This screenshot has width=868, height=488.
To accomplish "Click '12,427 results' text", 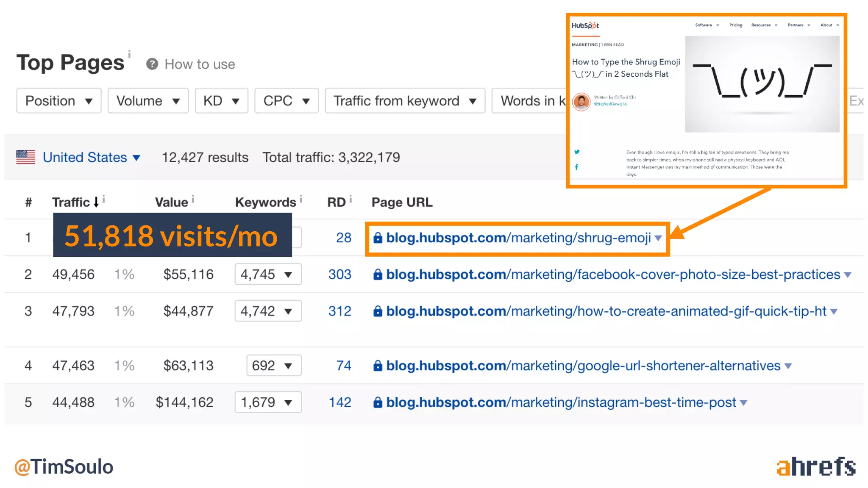I will pyautogui.click(x=205, y=157).
